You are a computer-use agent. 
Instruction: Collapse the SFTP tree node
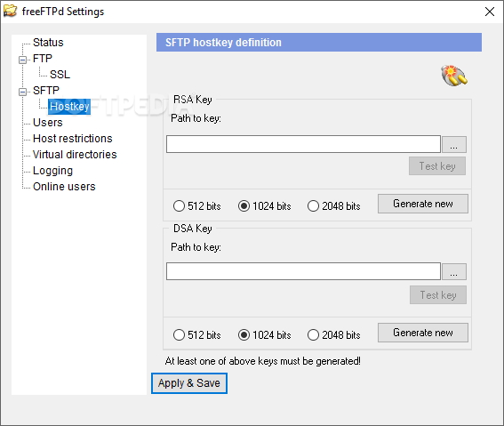[22, 92]
